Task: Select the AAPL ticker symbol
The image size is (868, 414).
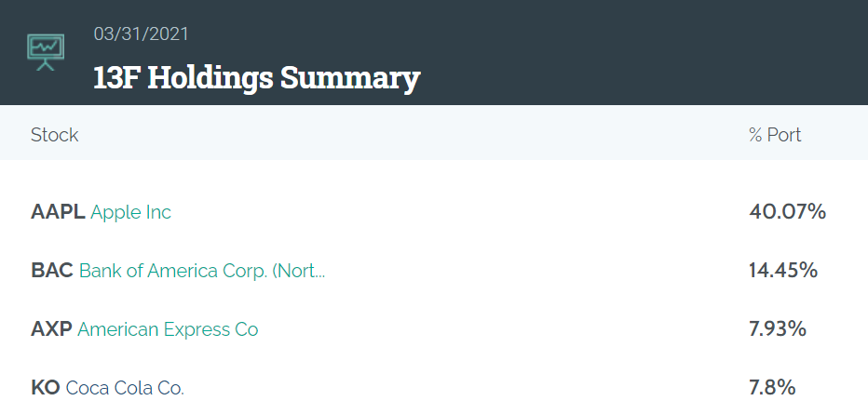Action: (x=58, y=212)
